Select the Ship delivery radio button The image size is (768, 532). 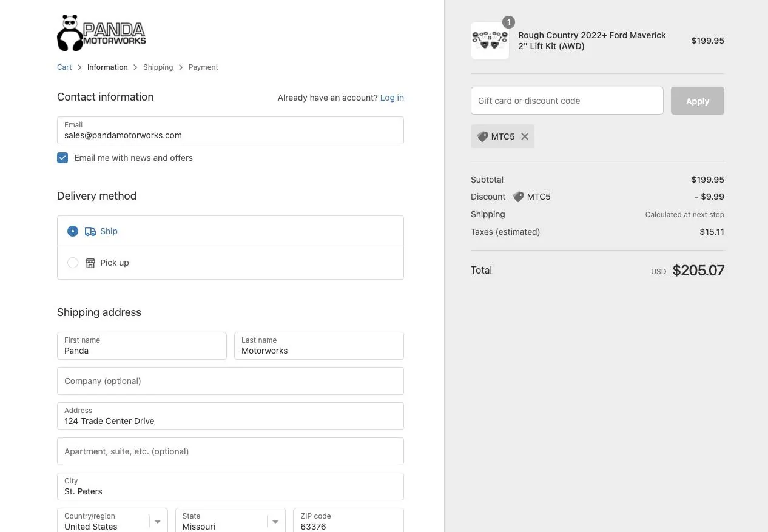[x=73, y=231]
